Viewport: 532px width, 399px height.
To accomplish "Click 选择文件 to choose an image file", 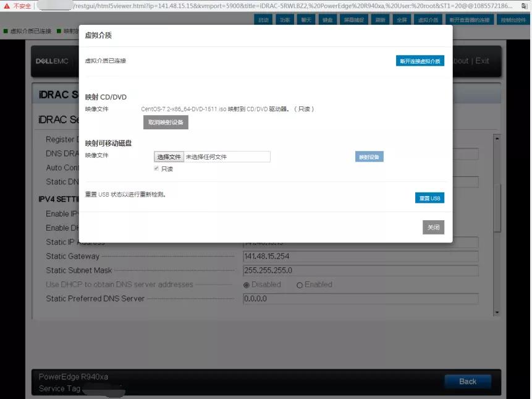I will [x=169, y=157].
